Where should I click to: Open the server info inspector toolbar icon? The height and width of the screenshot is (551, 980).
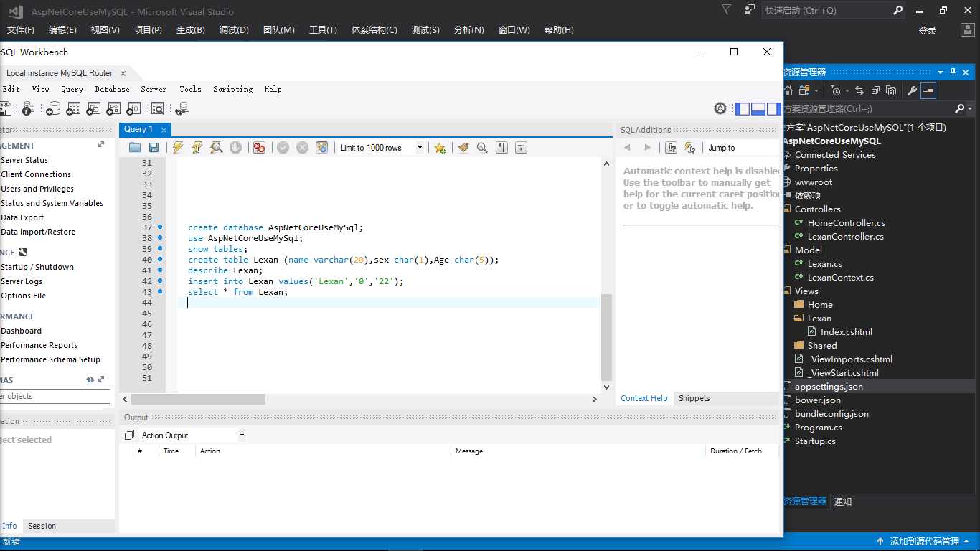pyautogui.click(x=28, y=109)
